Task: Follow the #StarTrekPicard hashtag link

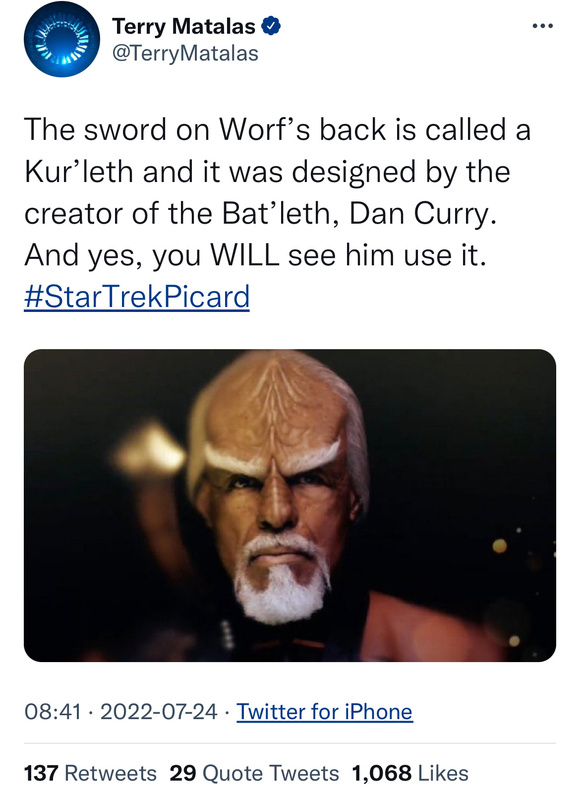Action: point(137,297)
